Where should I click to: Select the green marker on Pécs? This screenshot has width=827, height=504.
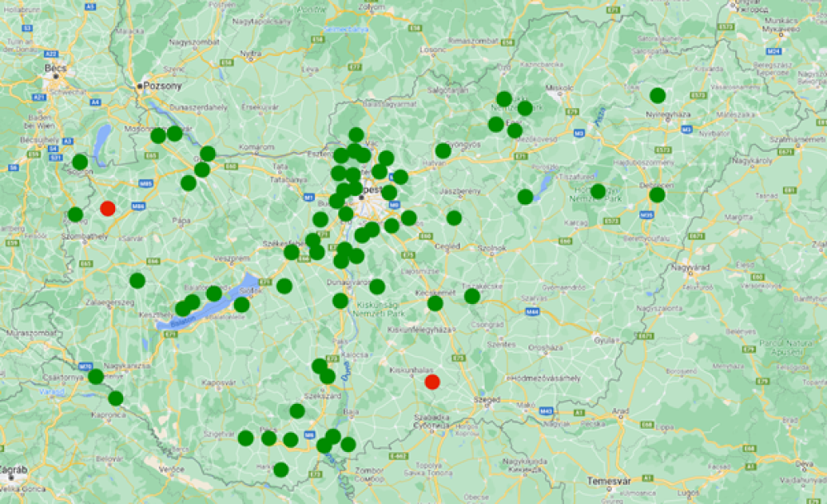[269, 438]
